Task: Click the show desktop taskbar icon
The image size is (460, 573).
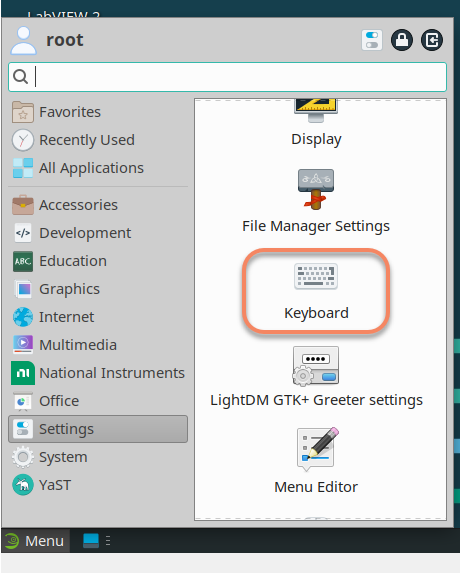Action: click(x=91, y=540)
